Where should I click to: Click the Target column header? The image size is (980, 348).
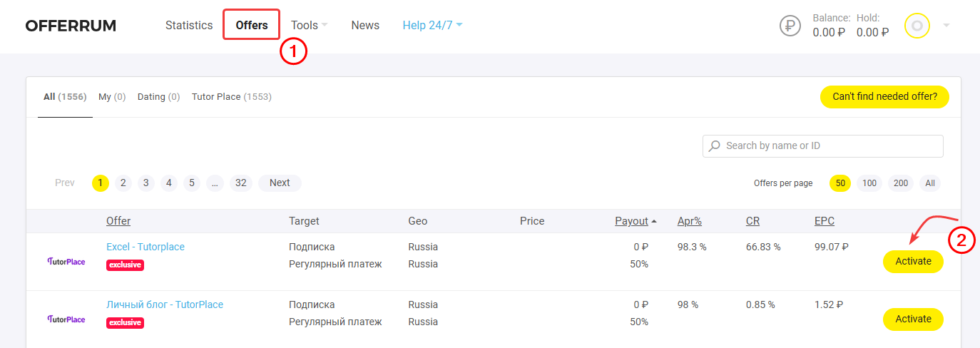[304, 221]
